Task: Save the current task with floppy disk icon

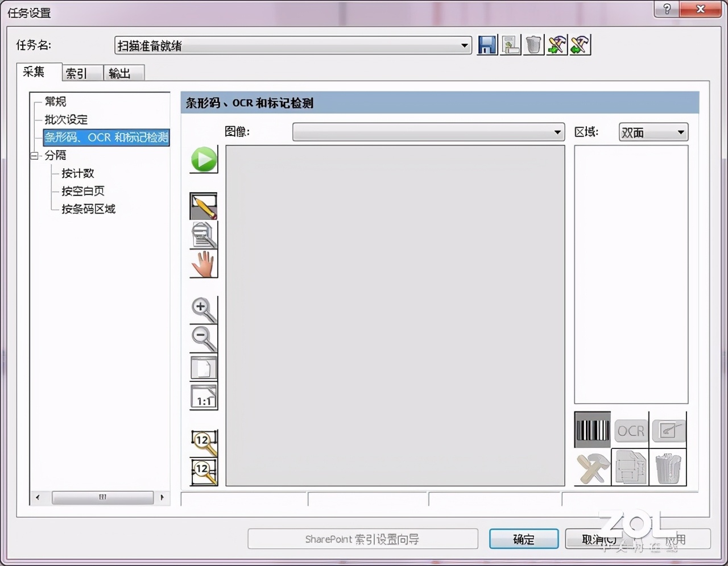Action: click(x=486, y=44)
